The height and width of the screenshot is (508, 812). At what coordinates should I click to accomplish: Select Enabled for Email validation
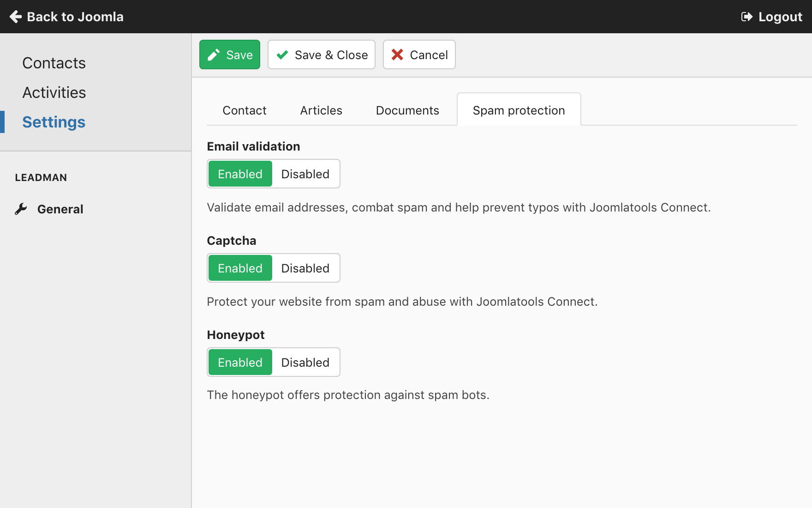(x=240, y=174)
